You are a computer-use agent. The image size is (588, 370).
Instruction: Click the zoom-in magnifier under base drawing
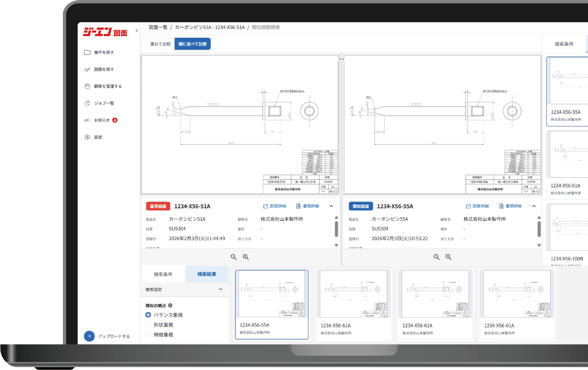pos(246,257)
